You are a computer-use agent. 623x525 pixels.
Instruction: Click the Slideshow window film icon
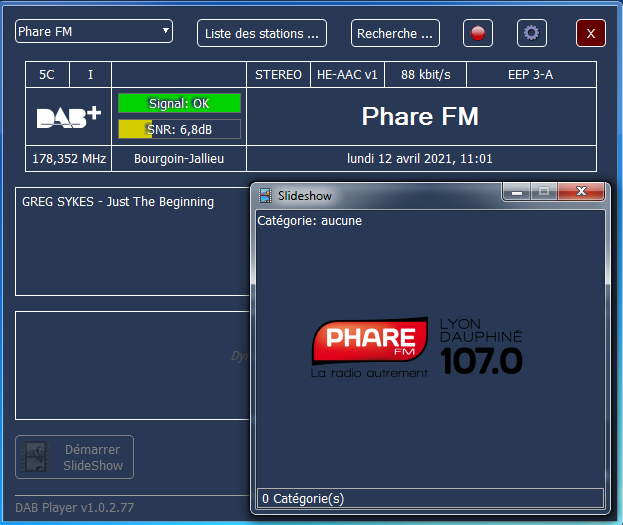click(265, 196)
